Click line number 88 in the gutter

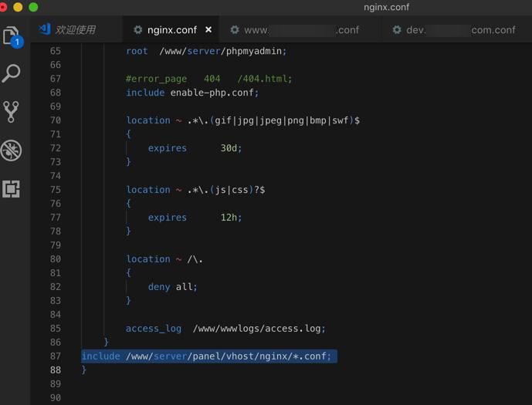point(56,370)
